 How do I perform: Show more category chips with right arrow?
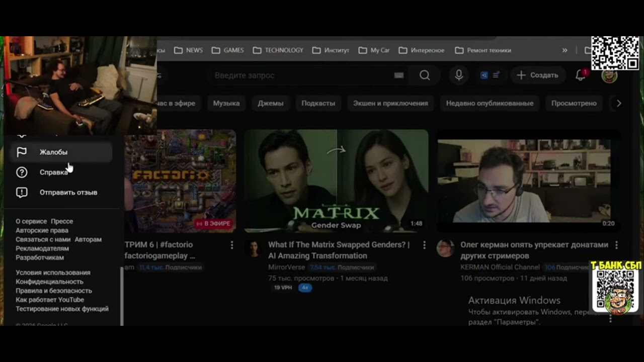coord(619,103)
